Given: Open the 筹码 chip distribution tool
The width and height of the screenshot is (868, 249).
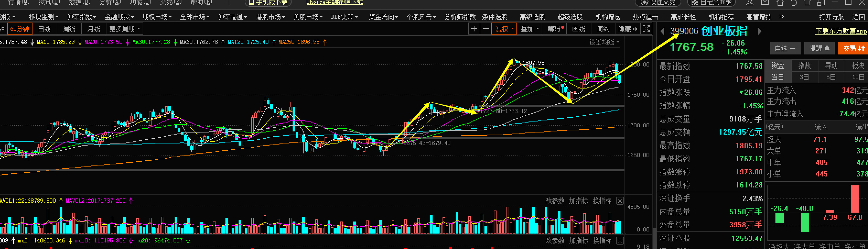Looking at the screenshot, I should 555,29.
